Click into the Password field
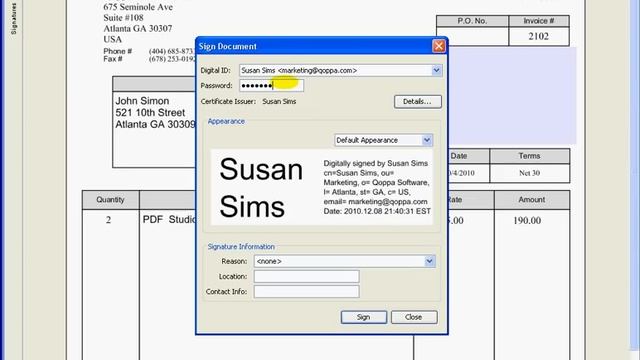The image size is (640, 360). point(271,85)
